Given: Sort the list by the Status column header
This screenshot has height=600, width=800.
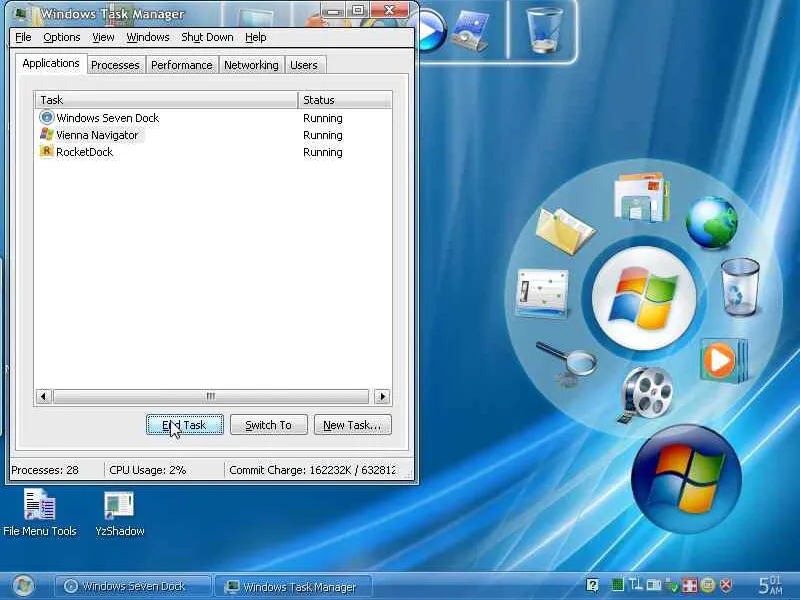Looking at the screenshot, I should coord(345,100).
